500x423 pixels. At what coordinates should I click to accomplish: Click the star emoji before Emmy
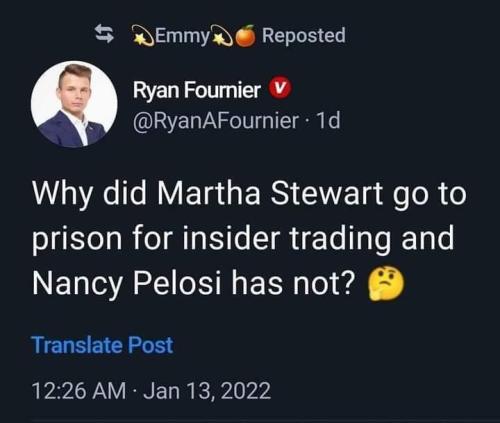[x=144, y=36]
